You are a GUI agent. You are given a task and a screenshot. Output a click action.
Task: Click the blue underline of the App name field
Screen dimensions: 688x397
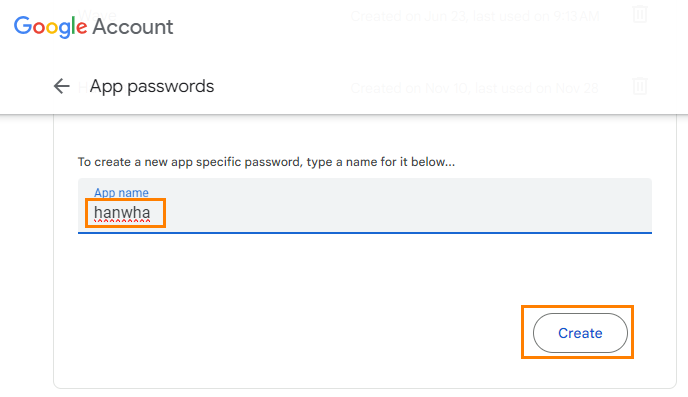click(x=365, y=232)
